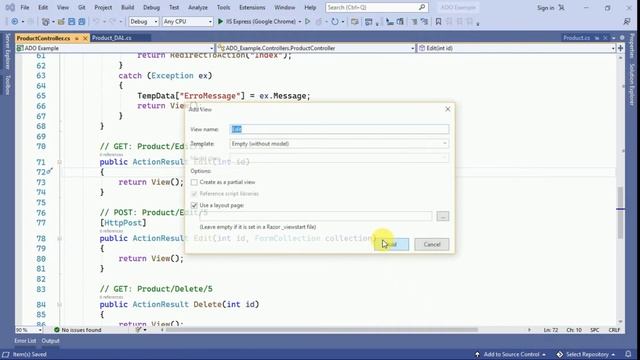Click the editor vertical scrollbar thumb
This screenshot has height=360, width=640.
pos(620,213)
